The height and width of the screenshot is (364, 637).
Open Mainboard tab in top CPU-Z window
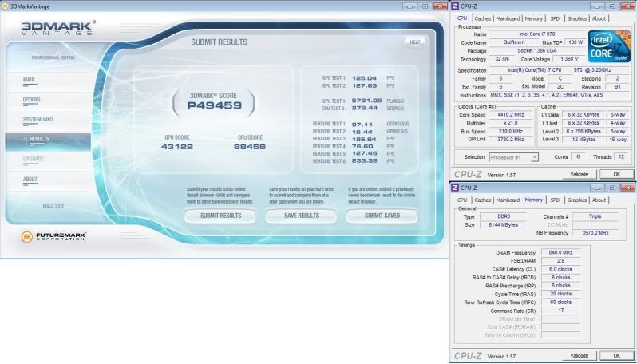[x=508, y=18]
